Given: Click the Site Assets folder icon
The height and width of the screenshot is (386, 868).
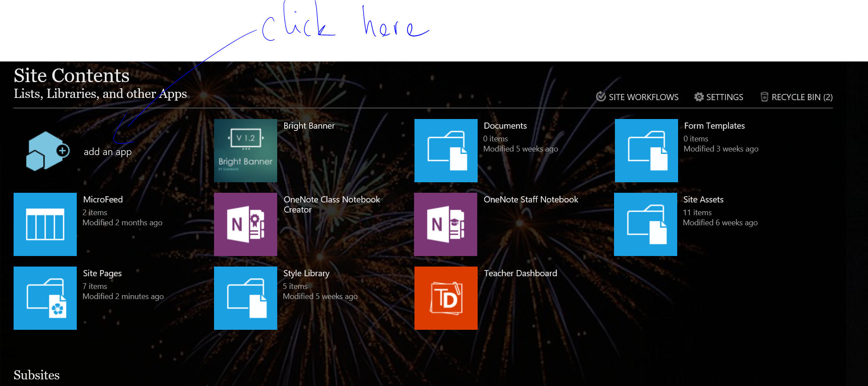Looking at the screenshot, I should click(x=645, y=224).
